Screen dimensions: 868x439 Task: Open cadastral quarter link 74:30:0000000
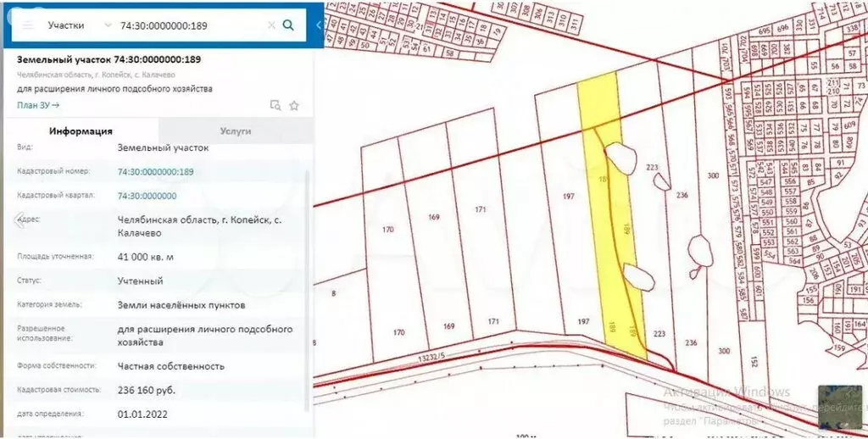[147, 196]
